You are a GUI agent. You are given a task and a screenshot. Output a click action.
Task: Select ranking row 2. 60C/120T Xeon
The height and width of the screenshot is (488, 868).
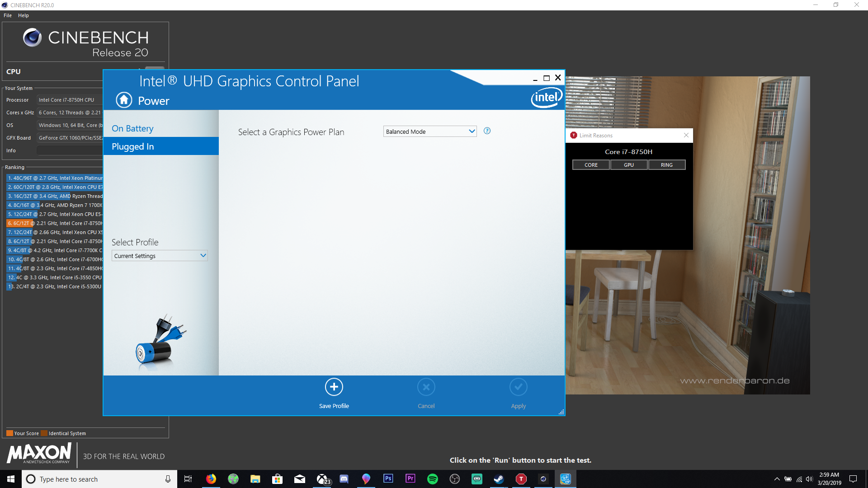point(55,187)
